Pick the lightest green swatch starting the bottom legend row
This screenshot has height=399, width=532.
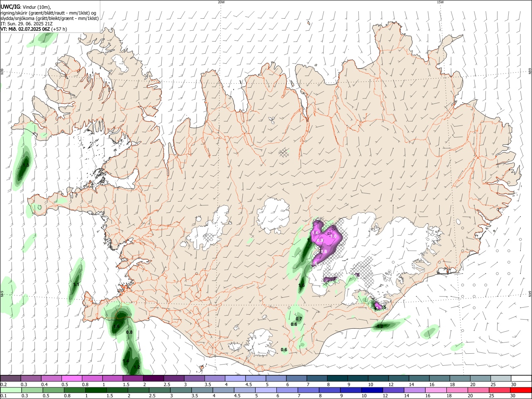pos(11,390)
